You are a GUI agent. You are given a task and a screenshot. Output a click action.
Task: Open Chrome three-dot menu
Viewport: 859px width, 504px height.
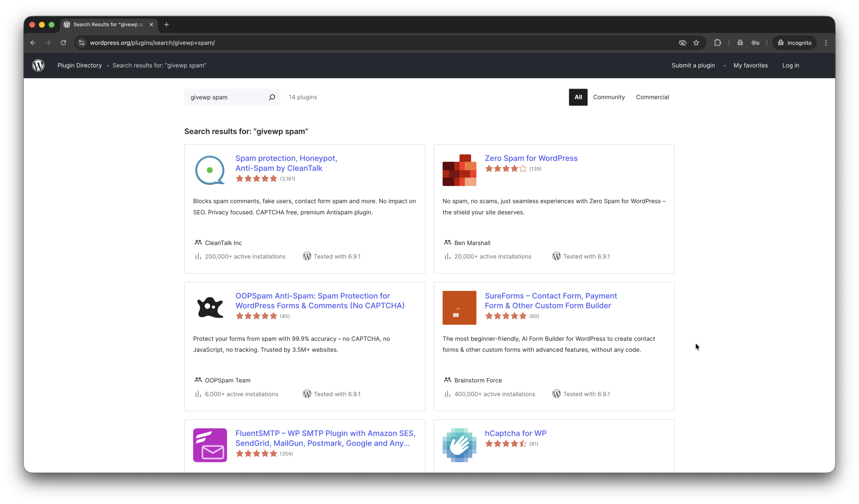pyautogui.click(x=826, y=43)
